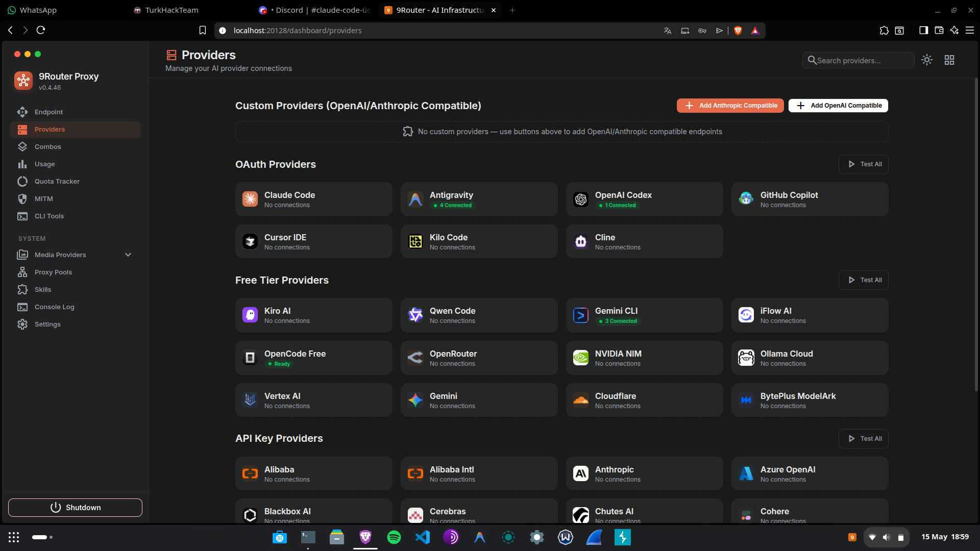
Task: Click the NVIDIA NIM logo
Action: click(x=581, y=358)
